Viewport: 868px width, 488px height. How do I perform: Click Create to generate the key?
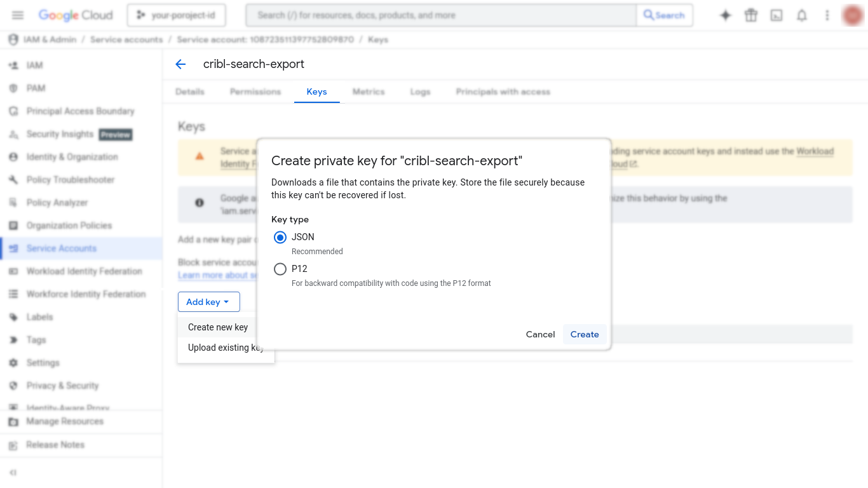(x=584, y=334)
